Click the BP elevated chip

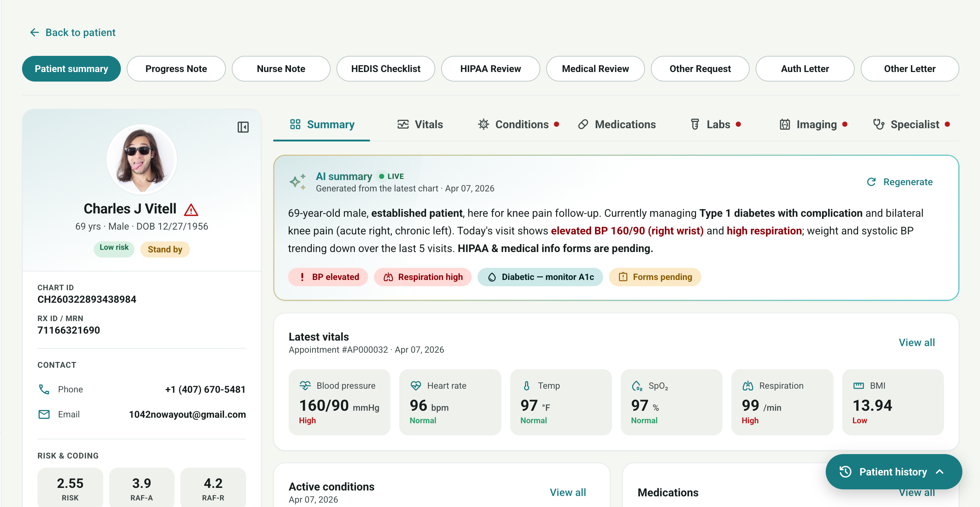(x=328, y=277)
